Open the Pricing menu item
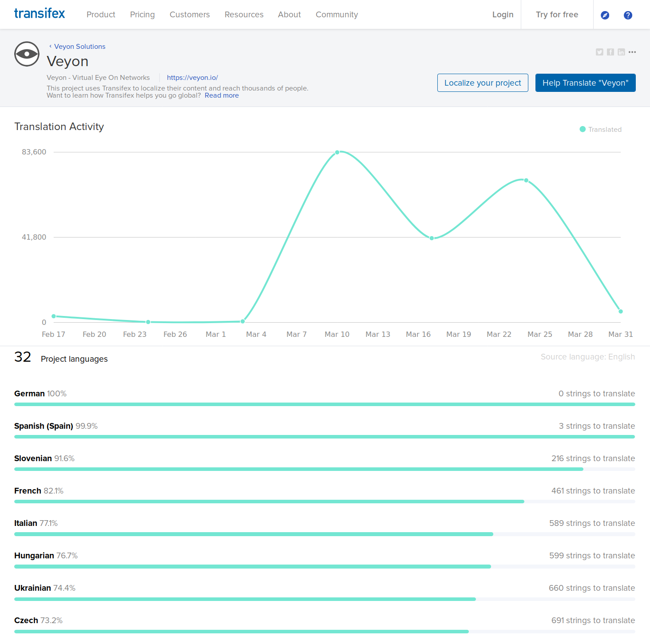Image resolution: width=650 pixels, height=644 pixels. click(143, 15)
